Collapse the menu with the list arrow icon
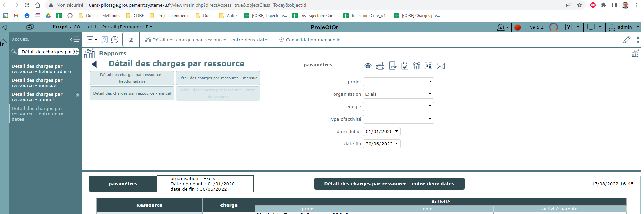 [x=75, y=39]
